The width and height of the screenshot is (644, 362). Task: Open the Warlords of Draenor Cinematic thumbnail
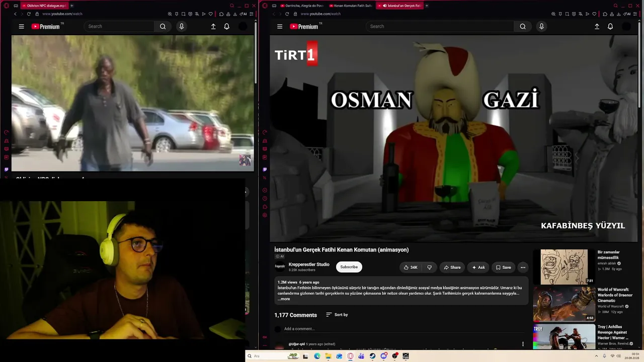(x=564, y=304)
